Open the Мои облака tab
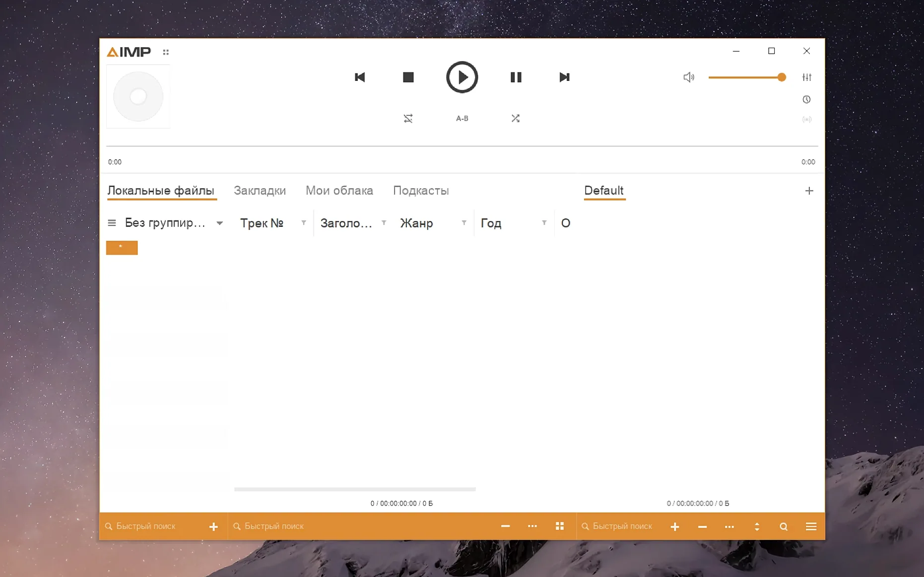Viewport: 924px width, 577px height. point(339,191)
